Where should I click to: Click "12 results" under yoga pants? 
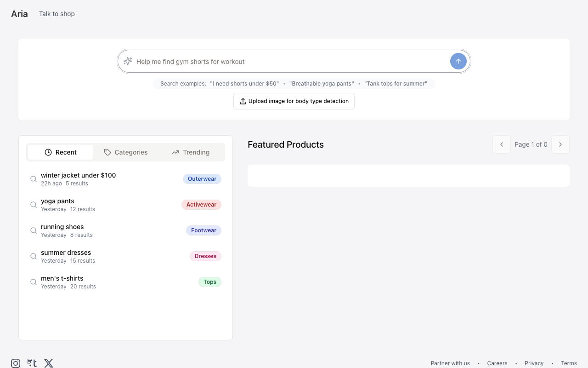83,209
